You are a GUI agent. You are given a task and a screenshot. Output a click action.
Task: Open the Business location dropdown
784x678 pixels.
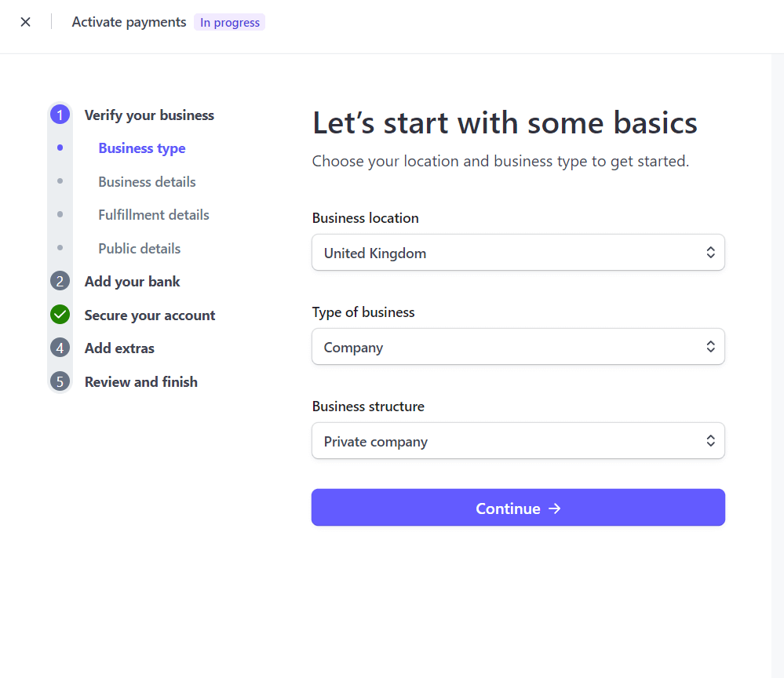pyautogui.click(x=518, y=253)
